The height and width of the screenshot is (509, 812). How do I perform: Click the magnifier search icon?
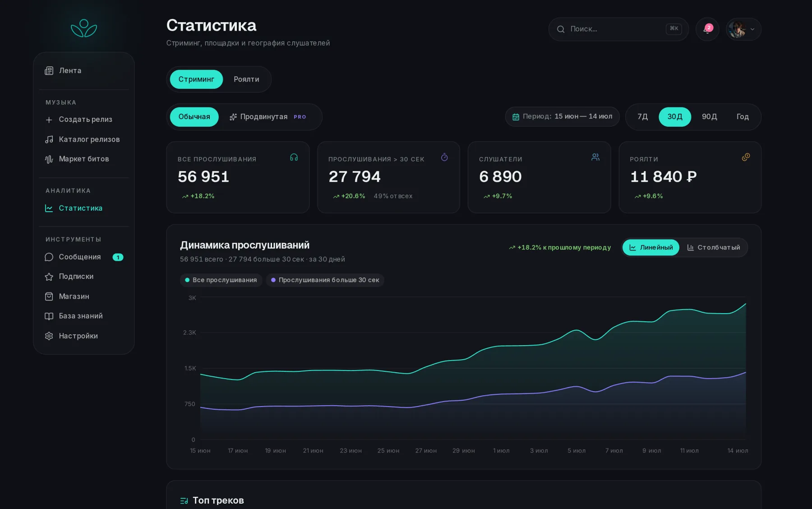(x=561, y=29)
